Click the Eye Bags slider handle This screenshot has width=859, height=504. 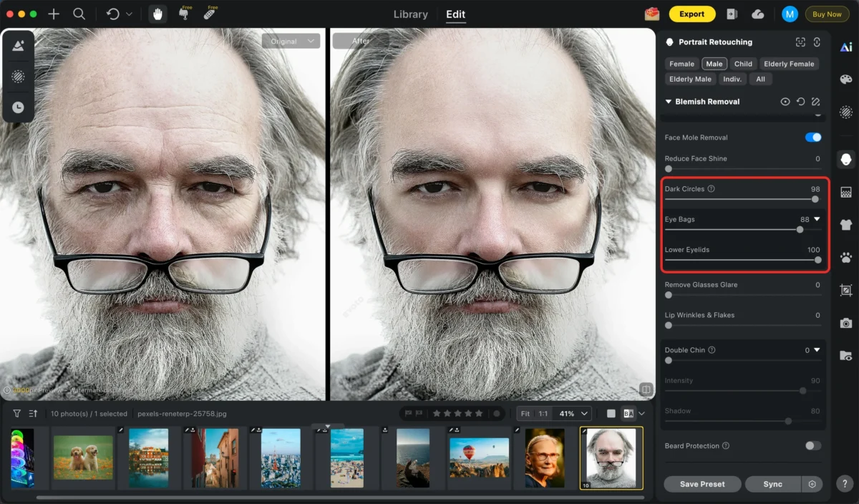(x=800, y=230)
